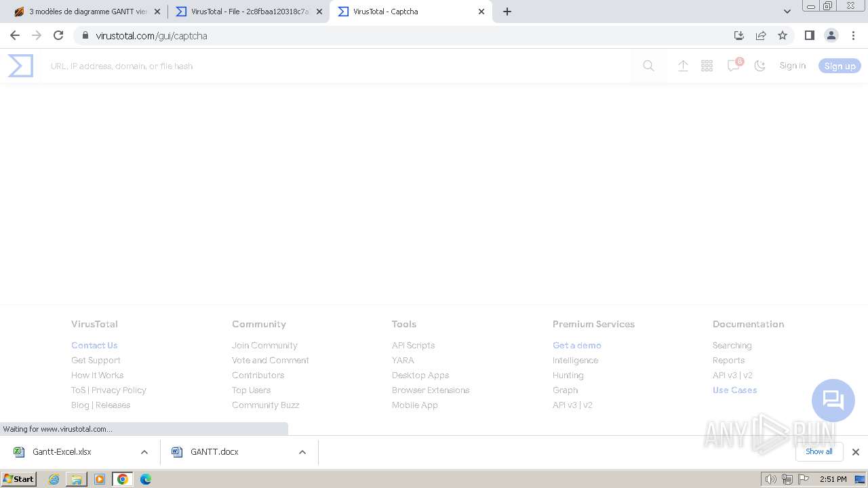
Task: Close the VirusTotal - File tab
Action: 319,12
